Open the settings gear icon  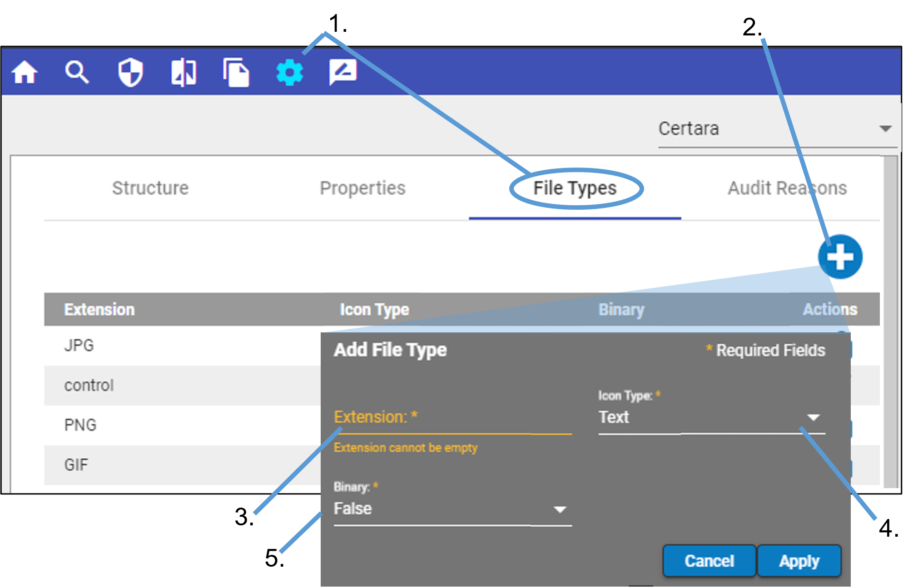tap(289, 73)
